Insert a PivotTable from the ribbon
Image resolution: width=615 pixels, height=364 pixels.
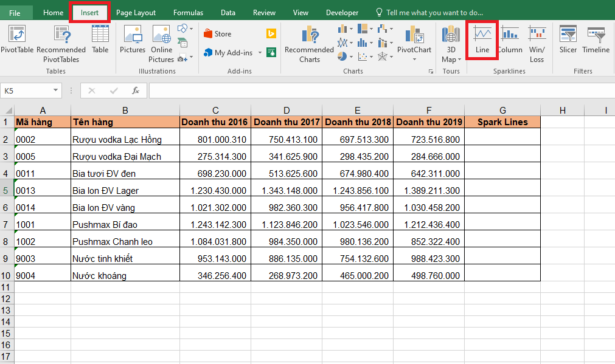pos(17,39)
